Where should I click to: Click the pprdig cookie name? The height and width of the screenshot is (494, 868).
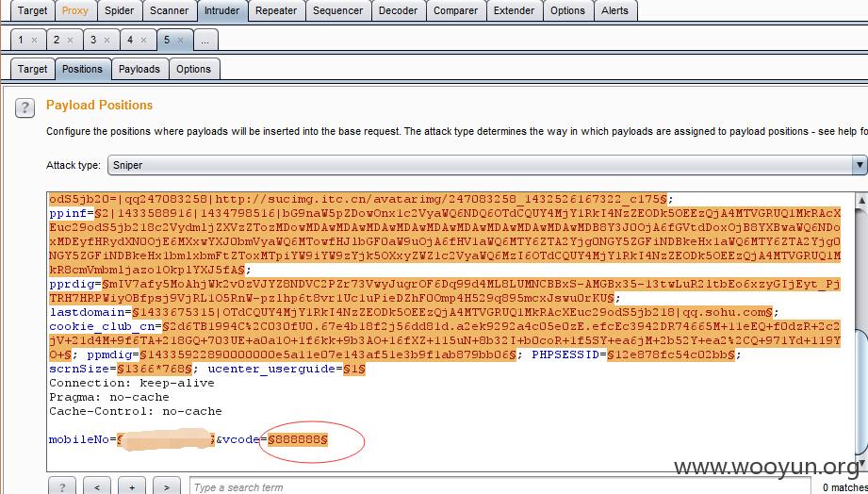click(x=74, y=284)
